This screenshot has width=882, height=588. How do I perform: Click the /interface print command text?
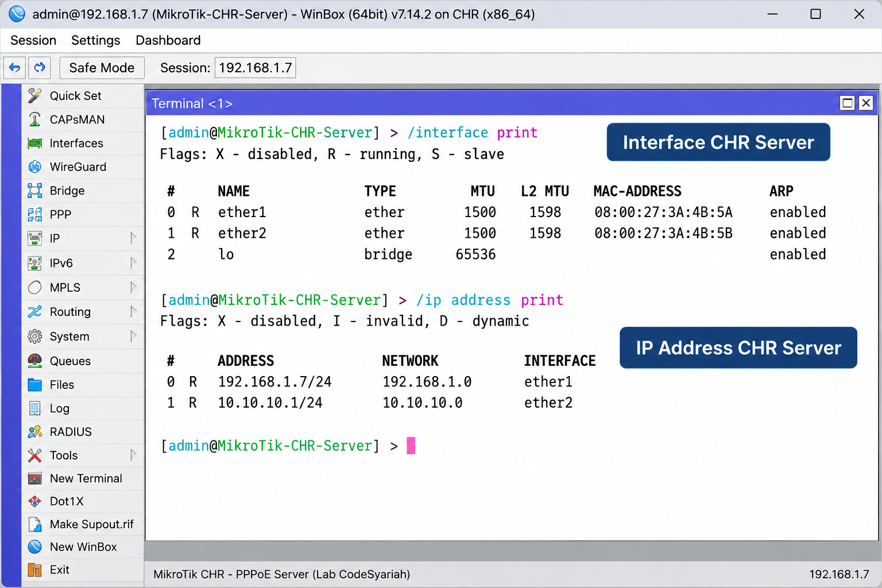coord(473,133)
